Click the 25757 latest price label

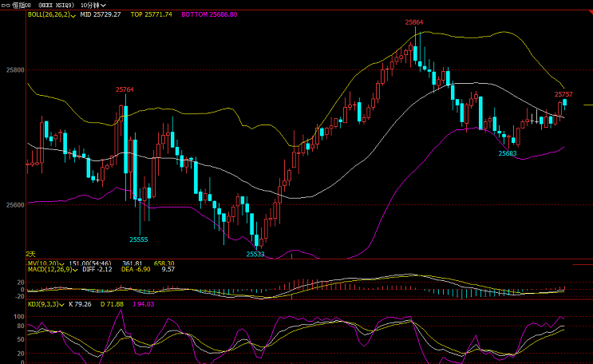click(563, 94)
